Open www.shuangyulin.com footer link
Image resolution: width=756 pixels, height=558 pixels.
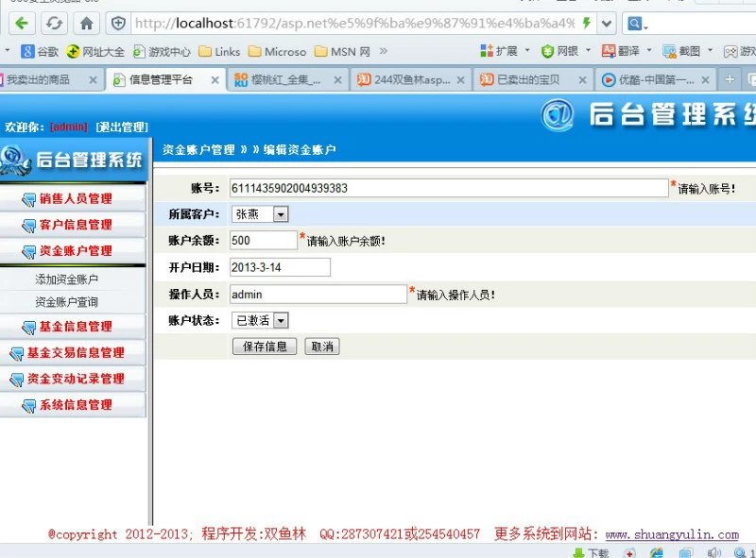(672, 534)
